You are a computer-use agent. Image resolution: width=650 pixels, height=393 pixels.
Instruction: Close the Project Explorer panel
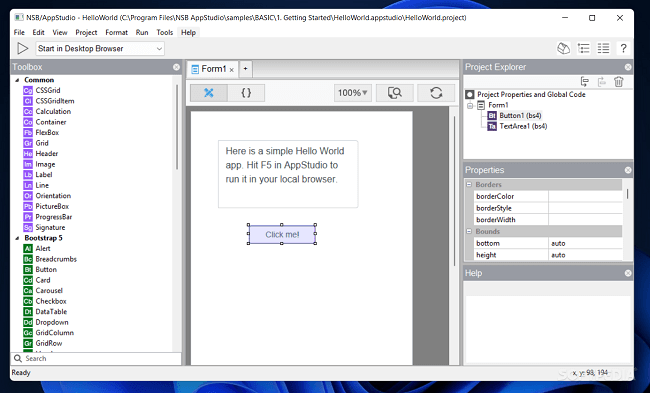coord(628,67)
